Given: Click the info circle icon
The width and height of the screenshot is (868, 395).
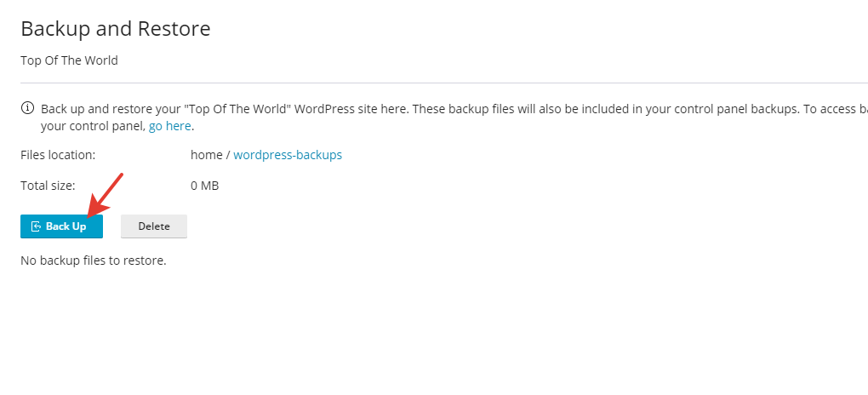Looking at the screenshot, I should coord(27,109).
